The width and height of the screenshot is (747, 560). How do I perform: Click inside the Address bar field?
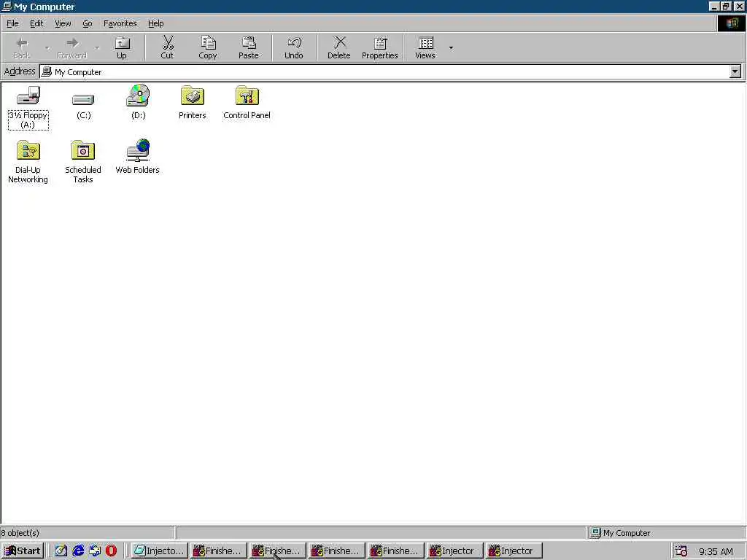(384, 72)
